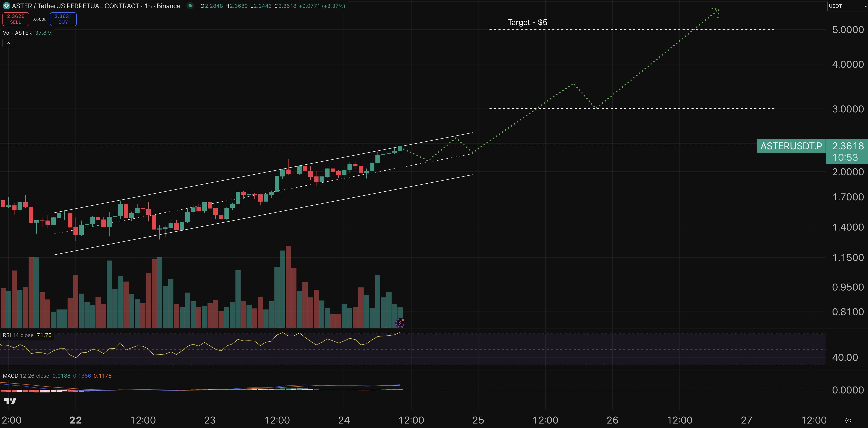Open the time axis settings gear icon
Screen dimensions: 868x428
pyautogui.click(x=848, y=420)
